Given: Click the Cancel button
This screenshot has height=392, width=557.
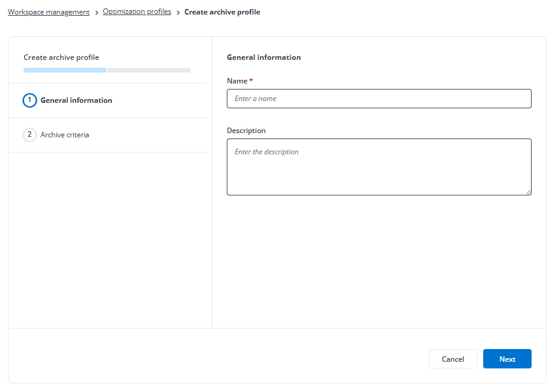Looking at the screenshot, I should [x=452, y=358].
